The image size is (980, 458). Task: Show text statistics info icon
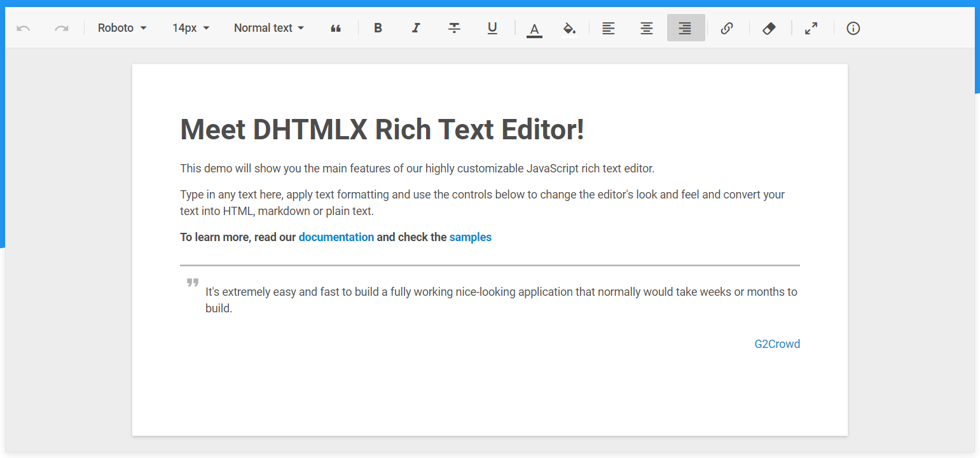point(853,28)
